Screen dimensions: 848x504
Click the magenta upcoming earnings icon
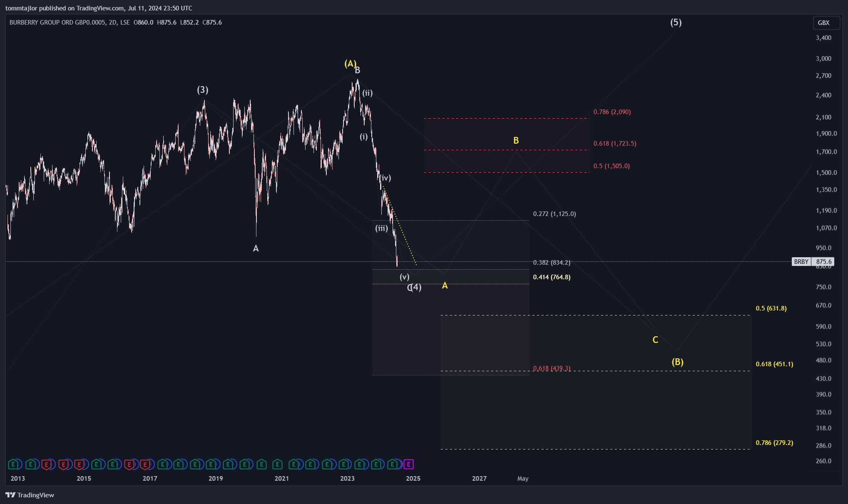click(409, 464)
